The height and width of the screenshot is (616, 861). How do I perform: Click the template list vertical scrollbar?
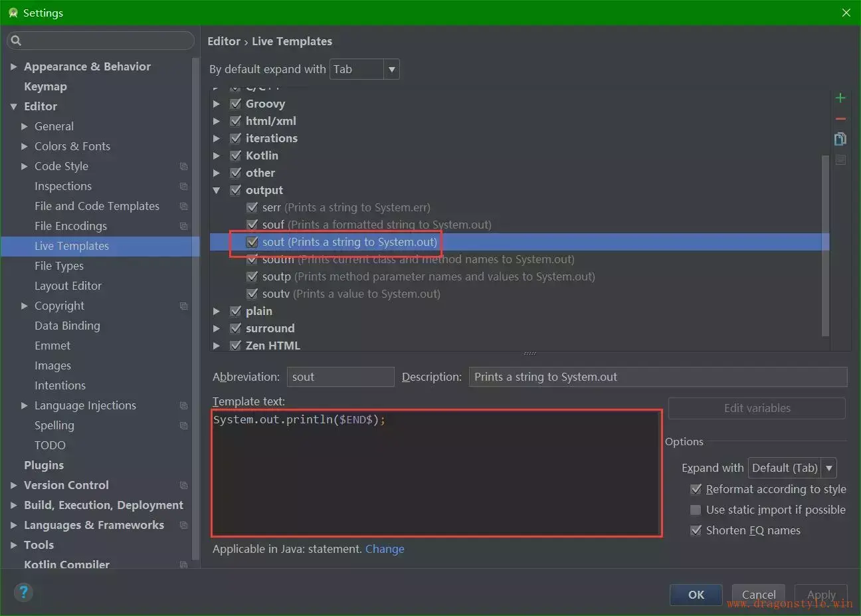tap(825, 246)
